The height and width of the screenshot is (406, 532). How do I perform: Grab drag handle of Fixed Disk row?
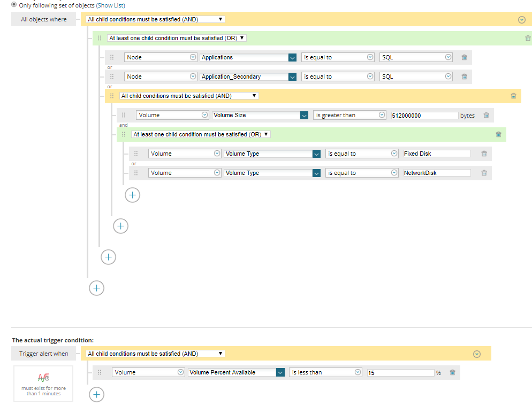[x=136, y=154]
